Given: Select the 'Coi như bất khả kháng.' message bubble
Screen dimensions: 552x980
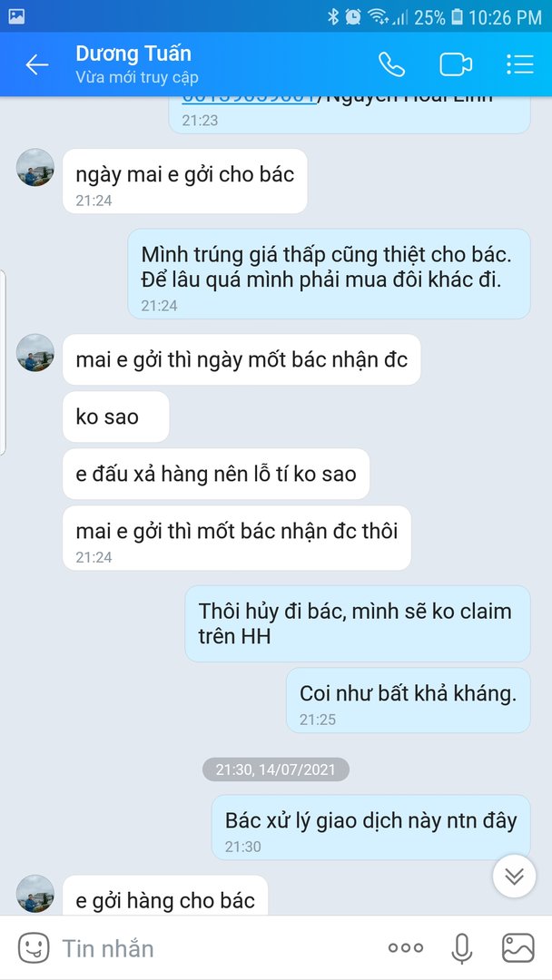Looking at the screenshot, I should pos(409,700).
